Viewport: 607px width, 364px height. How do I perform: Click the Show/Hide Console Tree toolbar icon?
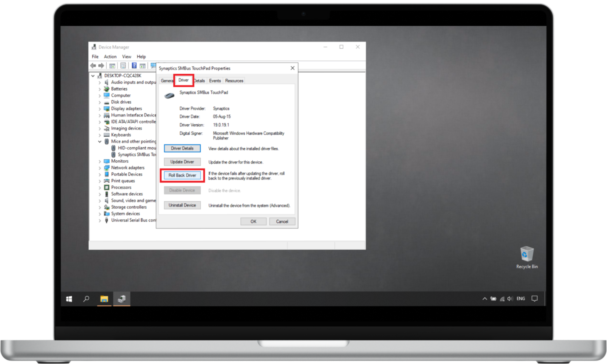pos(112,66)
